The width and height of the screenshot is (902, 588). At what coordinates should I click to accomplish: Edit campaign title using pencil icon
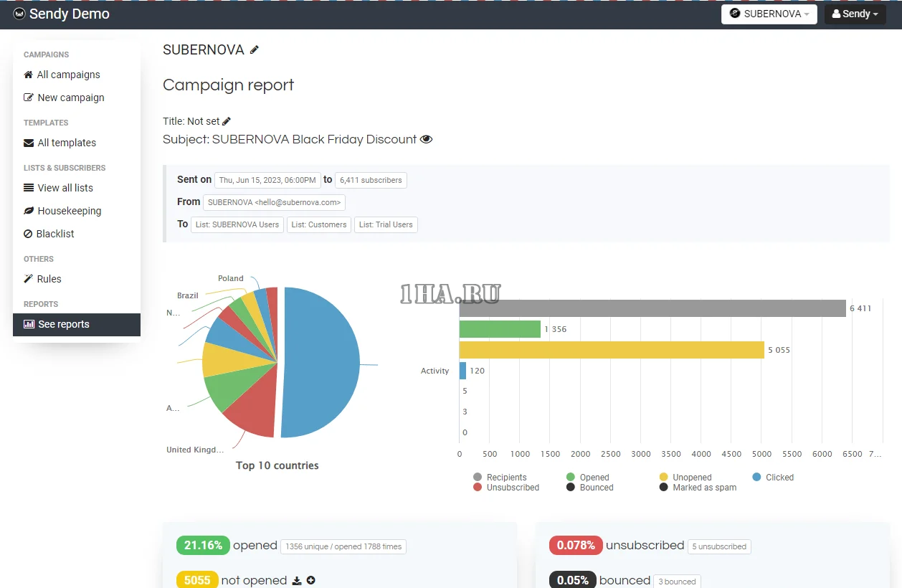(227, 121)
